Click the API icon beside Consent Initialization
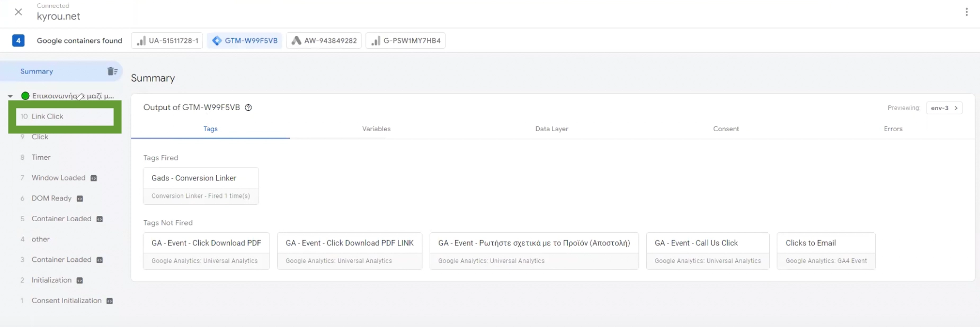This screenshot has width=980, height=327. pyautogui.click(x=110, y=301)
